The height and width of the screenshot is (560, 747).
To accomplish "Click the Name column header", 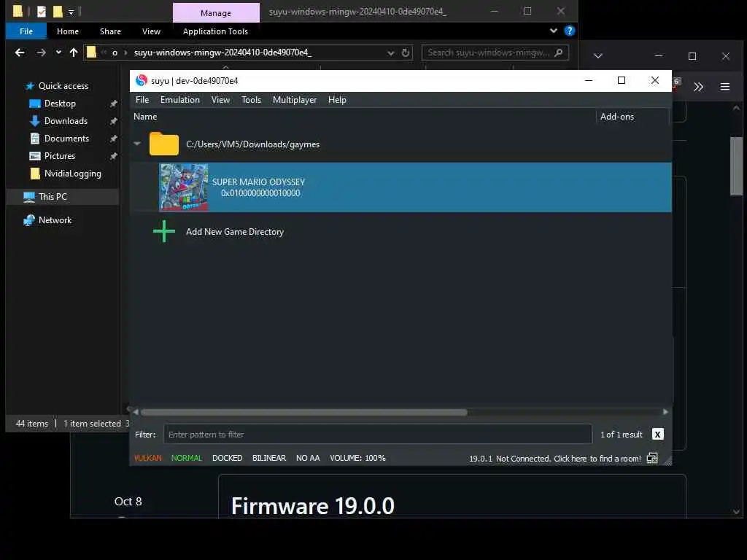I will click(145, 117).
